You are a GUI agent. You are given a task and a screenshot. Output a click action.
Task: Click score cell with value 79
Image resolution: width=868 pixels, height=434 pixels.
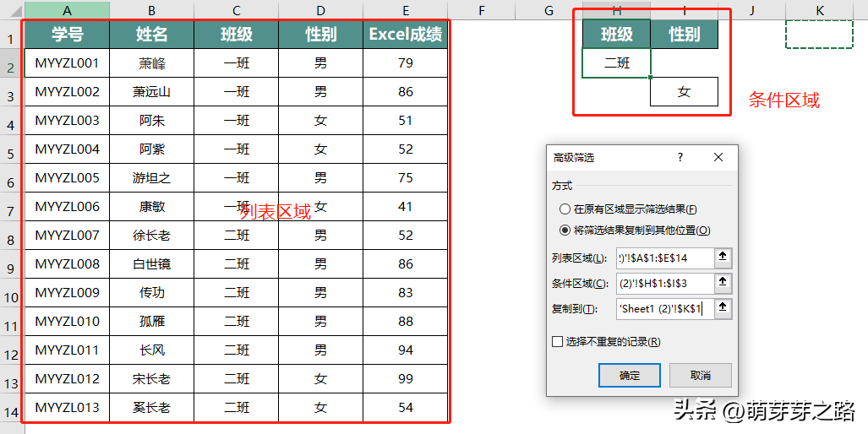pyautogui.click(x=406, y=63)
